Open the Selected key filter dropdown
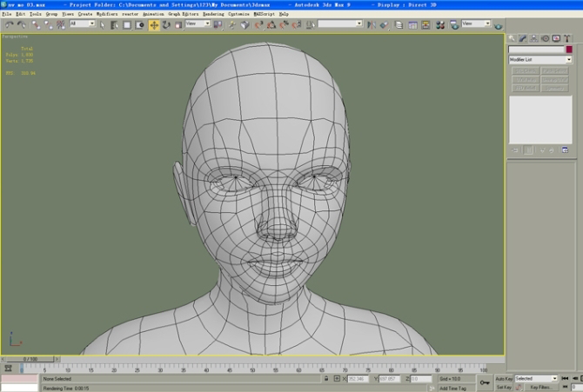 536,378
